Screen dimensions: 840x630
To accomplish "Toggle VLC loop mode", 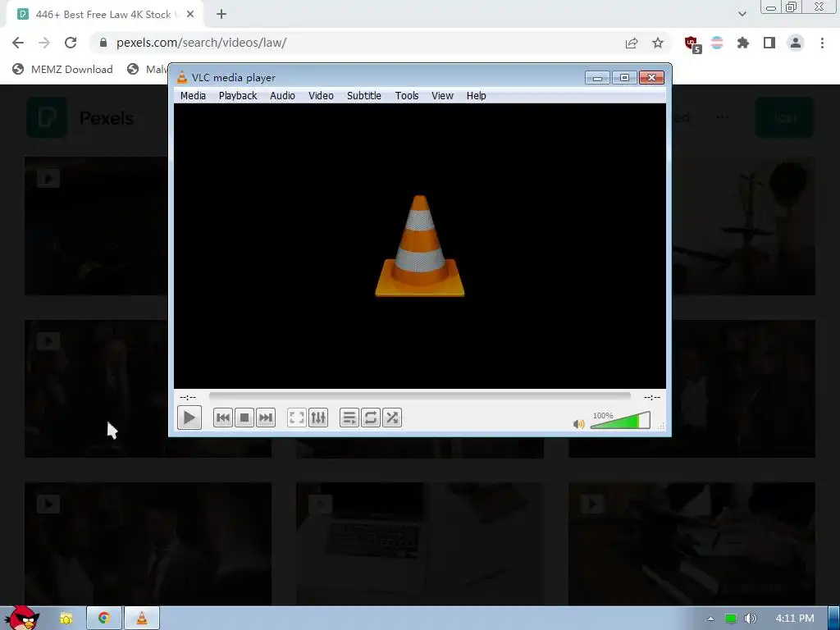I will [370, 418].
